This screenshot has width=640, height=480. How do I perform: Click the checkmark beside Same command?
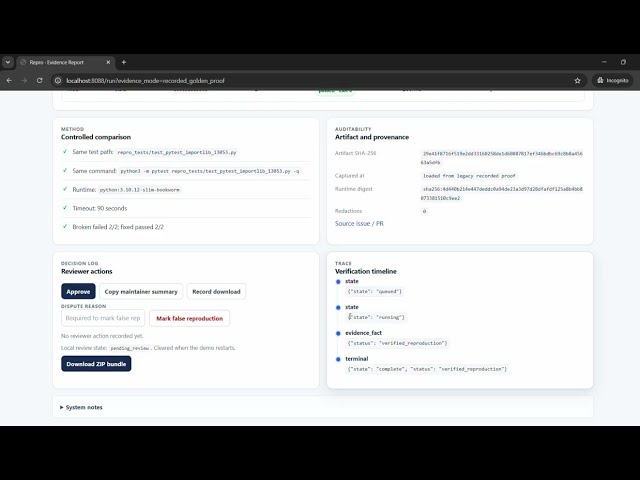pyautogui.click(x=64, y=170)
